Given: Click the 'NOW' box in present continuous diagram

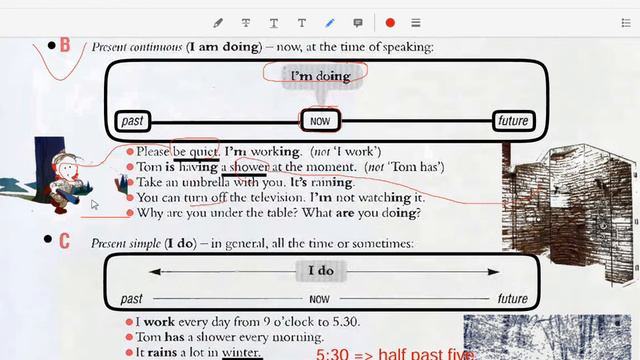Looking at the screenshot, I should 320,121.
